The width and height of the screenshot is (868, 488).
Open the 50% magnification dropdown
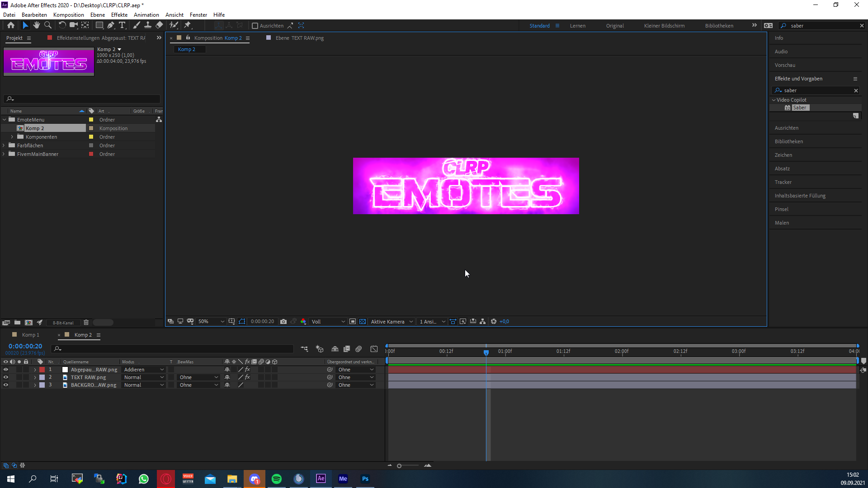(211, 322)
